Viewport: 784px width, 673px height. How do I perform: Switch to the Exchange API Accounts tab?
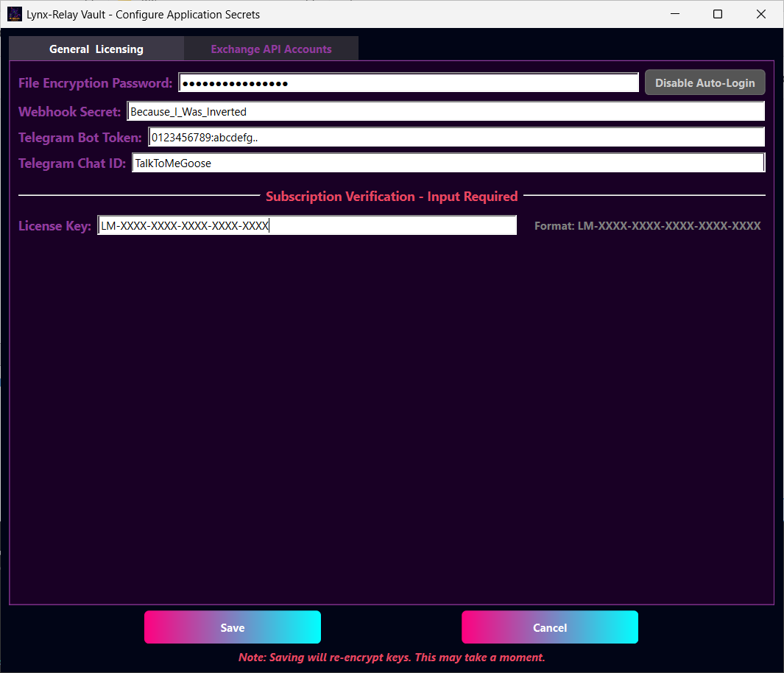(271, 49)
